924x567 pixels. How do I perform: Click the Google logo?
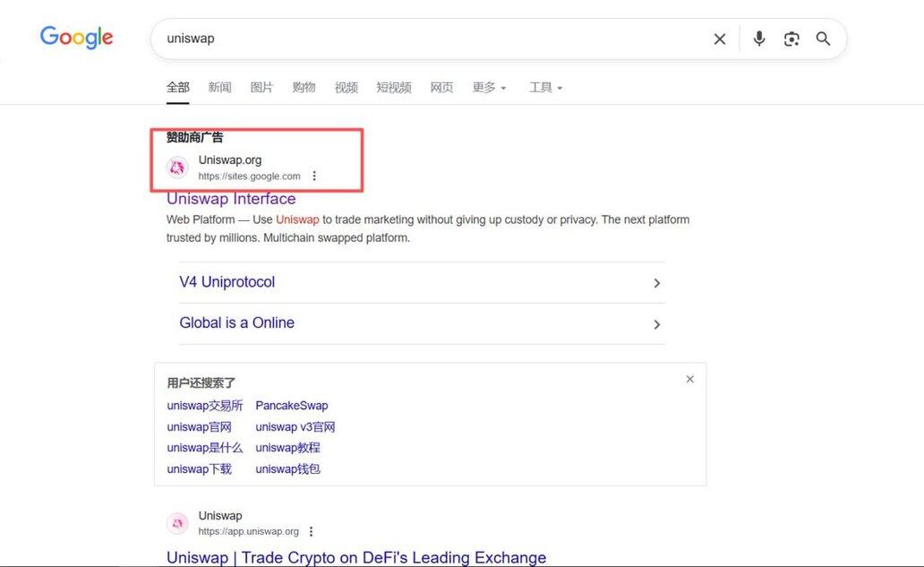click(77, 38)
